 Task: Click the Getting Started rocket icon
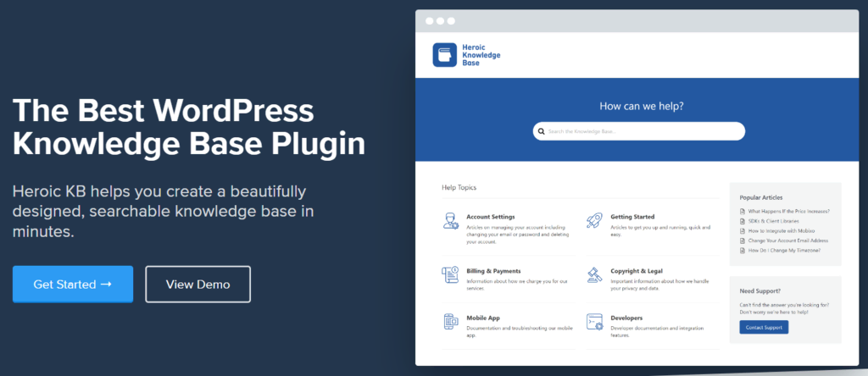[x=594, y=221]
